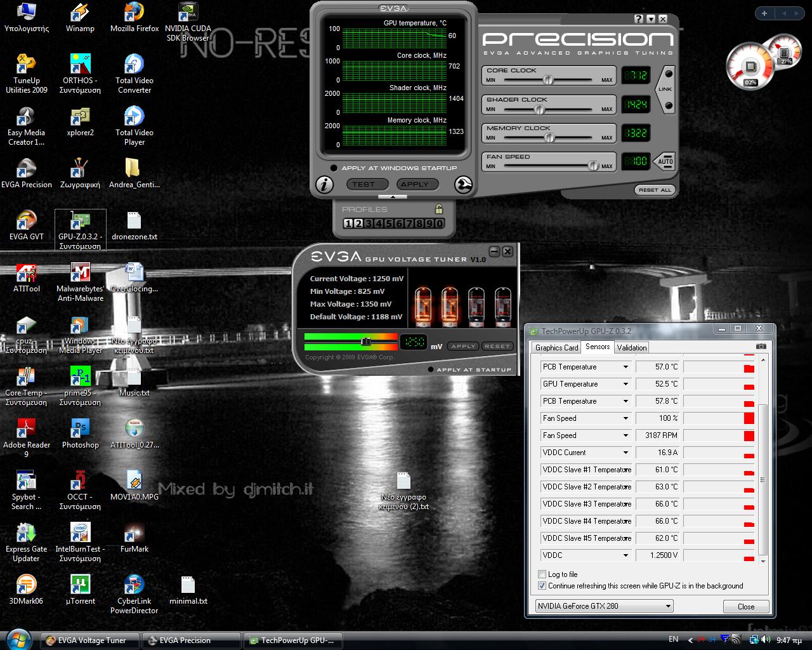Expand VDDC Current sensor dropdown
The height and width of the screenshot is (650, 812).
[625, 453]
